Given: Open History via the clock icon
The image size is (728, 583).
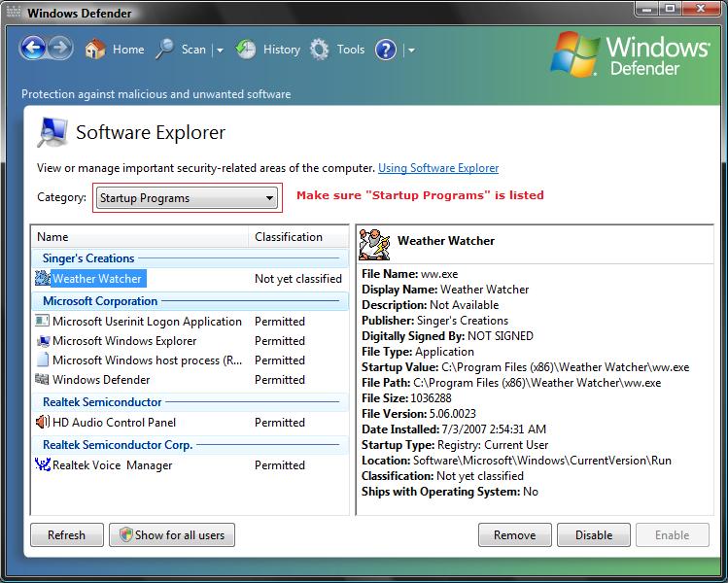Looking at the screenshot, I should (245, 49).
